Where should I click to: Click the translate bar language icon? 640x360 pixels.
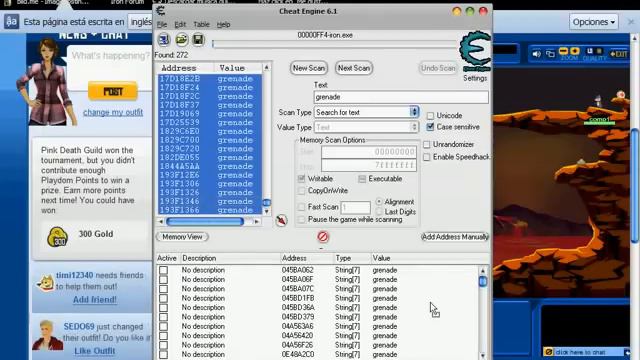(x=11, y=21)
